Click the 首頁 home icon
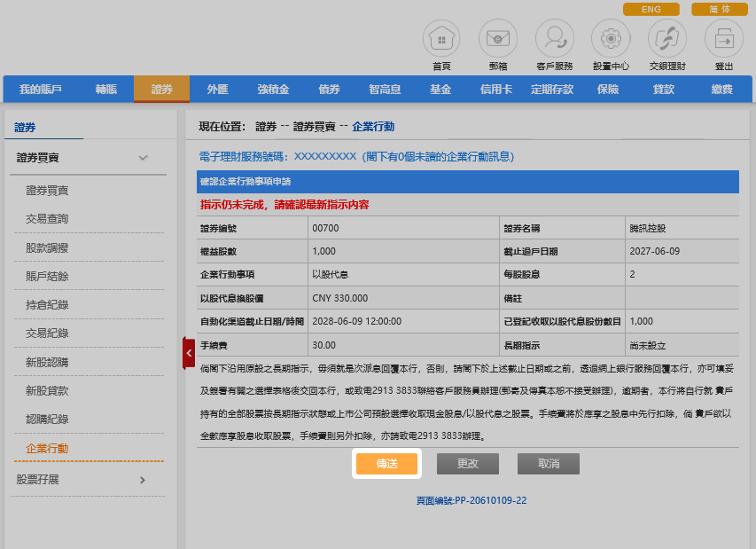Image resolution: width=756 pixels, height=549 pixels. click(x=441, y=39)
